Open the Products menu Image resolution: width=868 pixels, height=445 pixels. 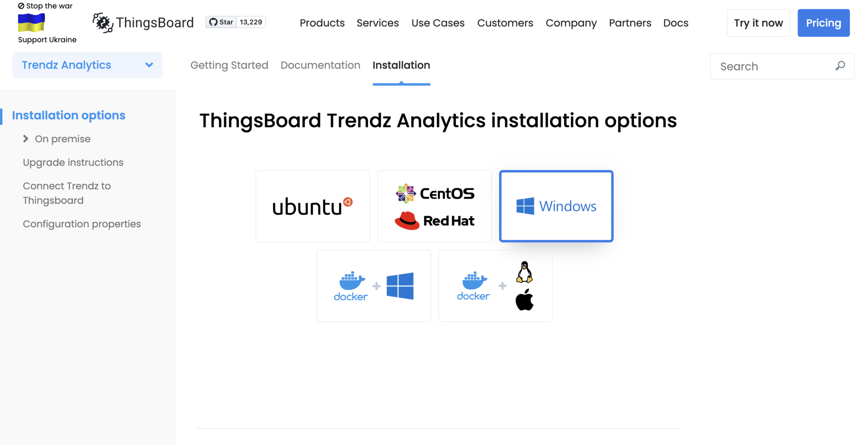tap(322, 23)
